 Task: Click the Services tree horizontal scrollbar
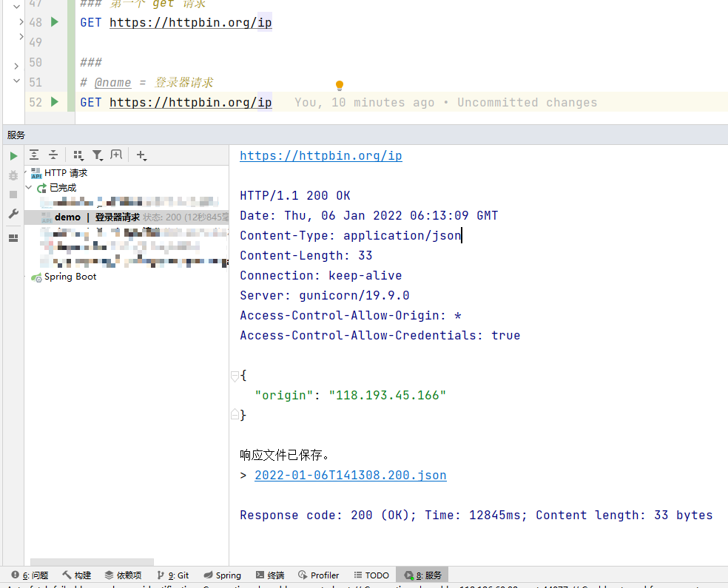tap(92, 562)
